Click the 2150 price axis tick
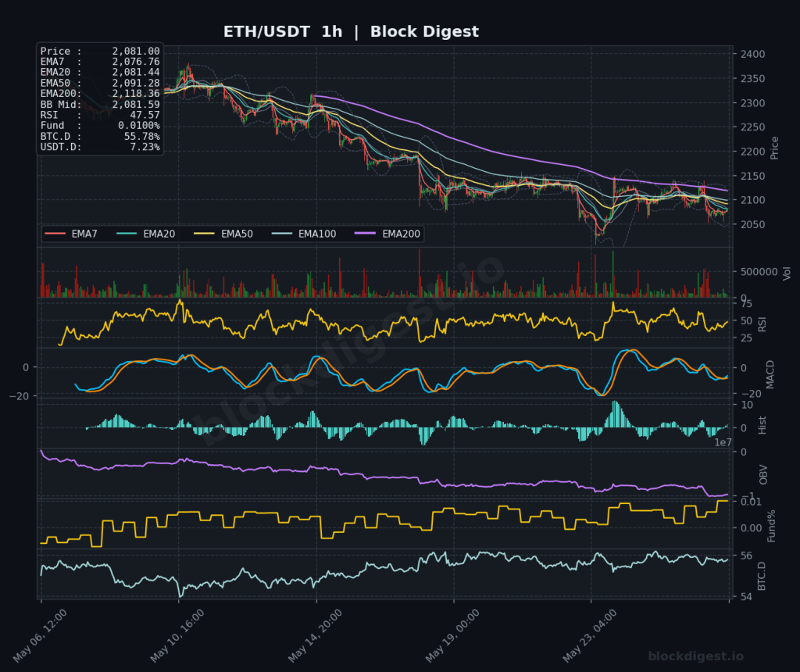Screen dimensions: 800x672 click(x=752, y=176)
